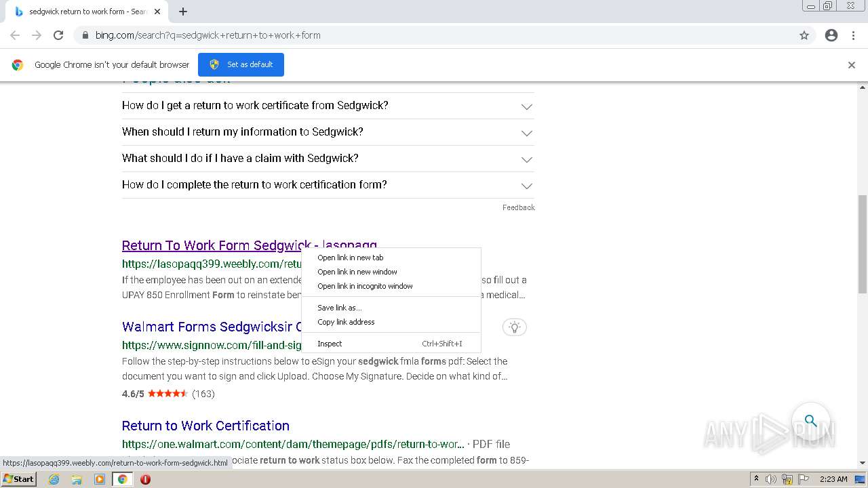Expand 'How do I complete the return to work certification' question
Image resolution: width=868 pixels, height=488 pixels.
328,185
